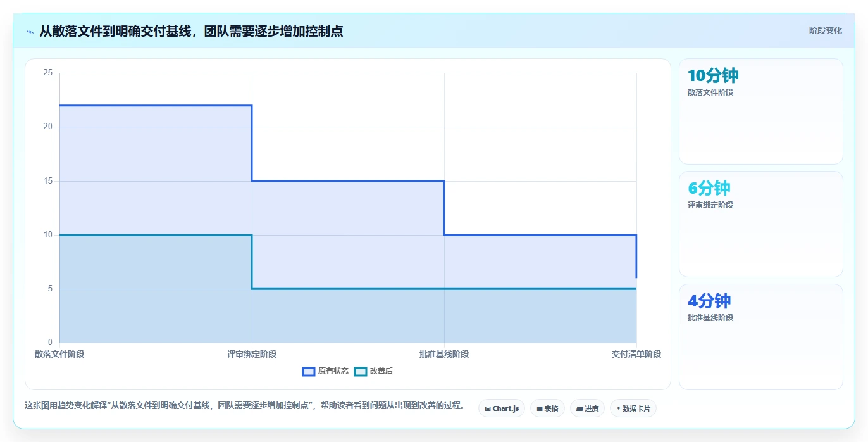Click the 阶段变化 label in header

coord(825,30)
